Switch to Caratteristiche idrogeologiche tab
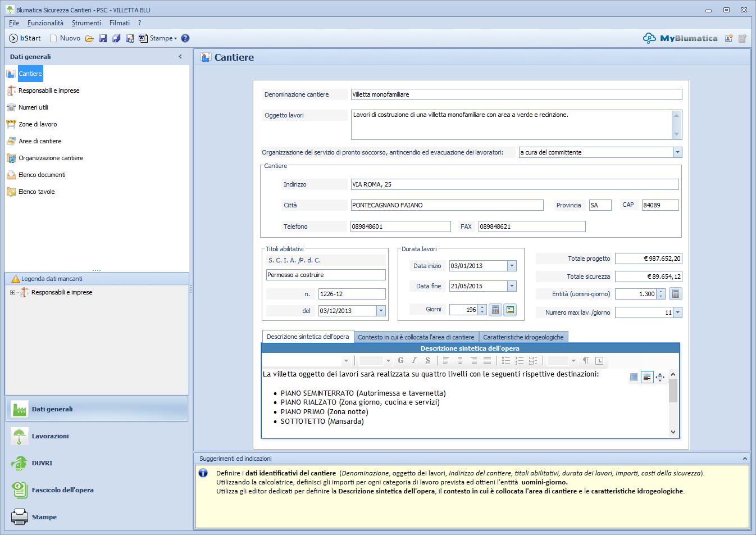The image size is (756, 535). [523, 337]
